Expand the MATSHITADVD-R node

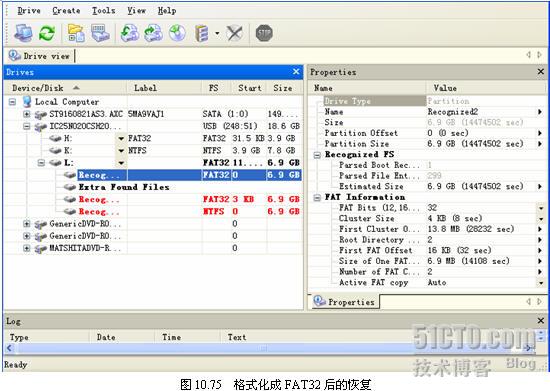pyautogui.click(x=27, y=248)
